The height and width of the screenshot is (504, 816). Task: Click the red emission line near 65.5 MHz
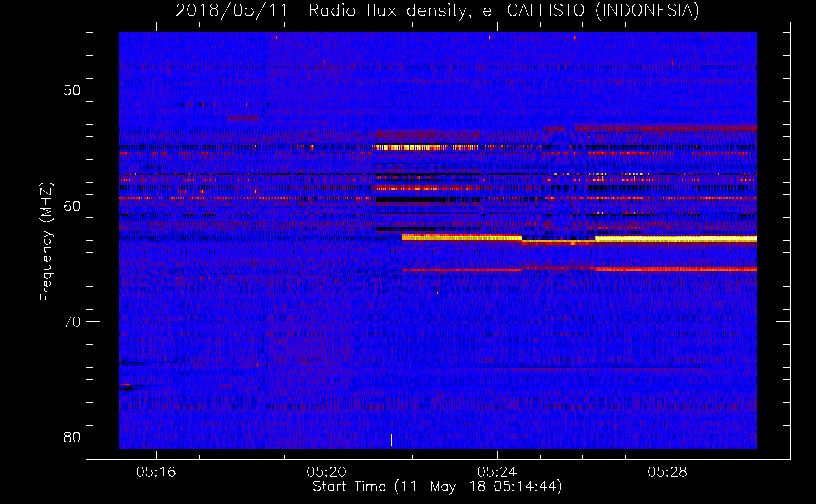click(579, 269)
